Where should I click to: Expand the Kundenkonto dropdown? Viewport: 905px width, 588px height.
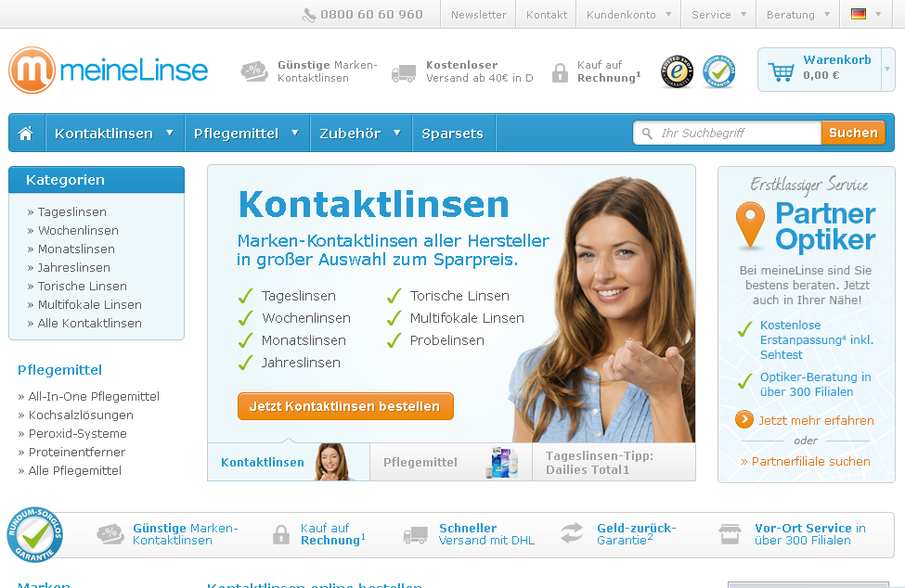628,15
